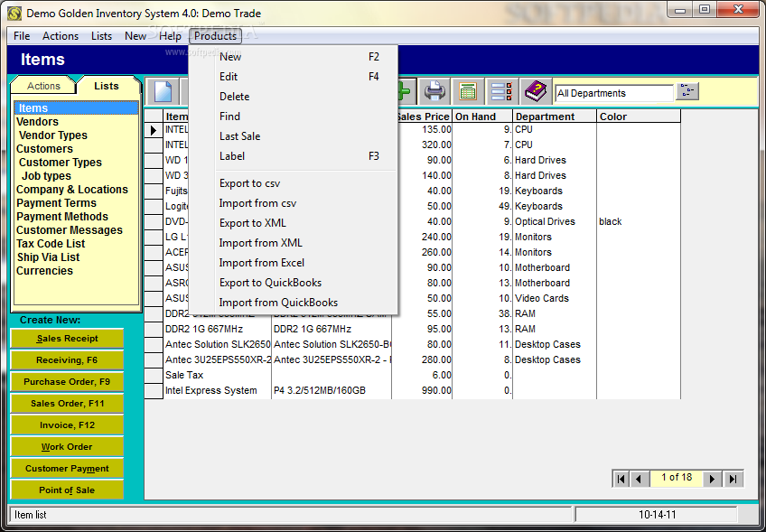Select Vendors in the sidebar list
This screenshot has width=766, height=532.
(x=37, y=122)
